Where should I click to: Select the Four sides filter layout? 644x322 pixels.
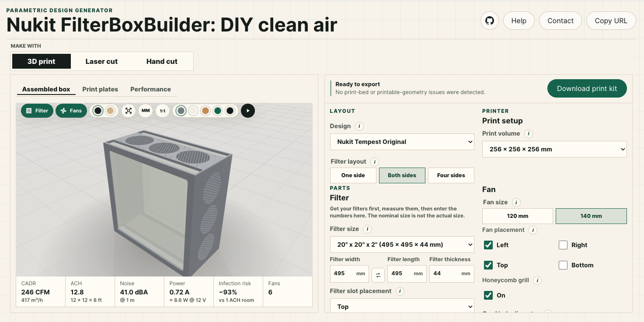(x=451, y=175)
